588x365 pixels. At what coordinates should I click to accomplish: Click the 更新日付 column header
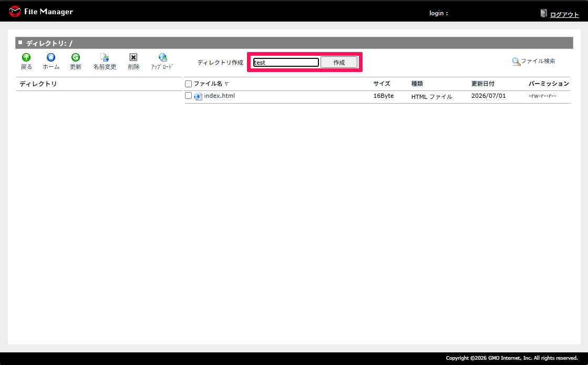tap(482, 84)
